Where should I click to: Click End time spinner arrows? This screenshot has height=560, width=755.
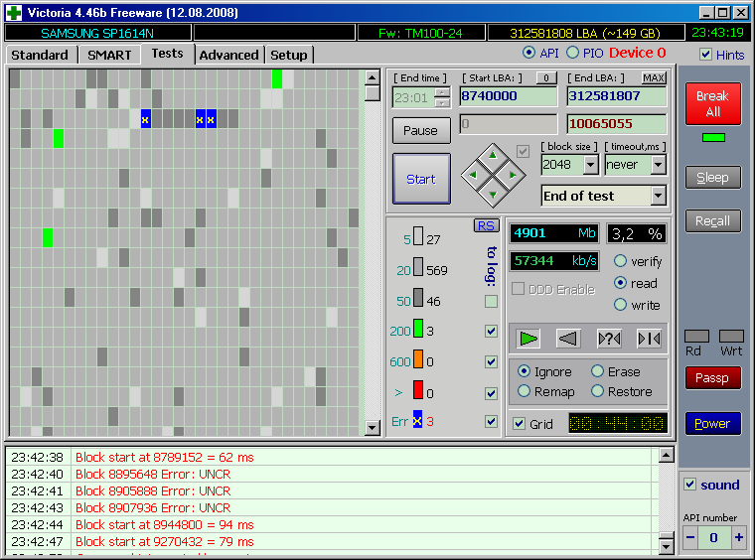tap(442, 97)
